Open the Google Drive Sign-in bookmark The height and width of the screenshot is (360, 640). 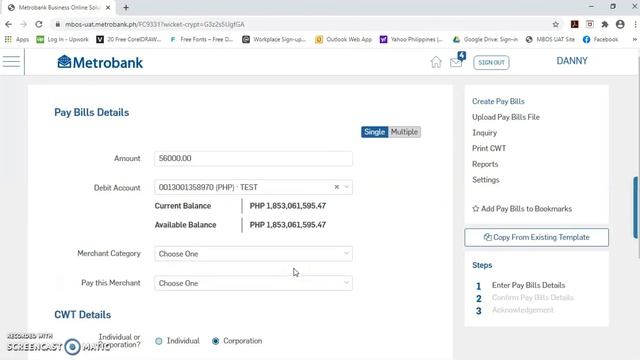[485, 39]
